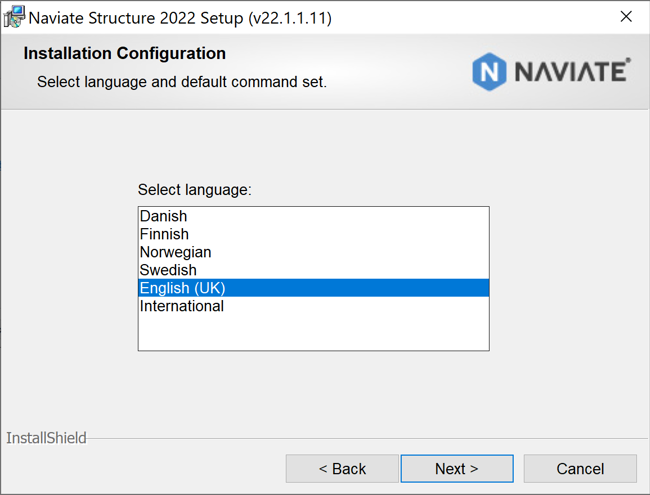Select the highlighted English (UK) entry
The width and height of the screenshot is (650, 495).
[313, 288]
